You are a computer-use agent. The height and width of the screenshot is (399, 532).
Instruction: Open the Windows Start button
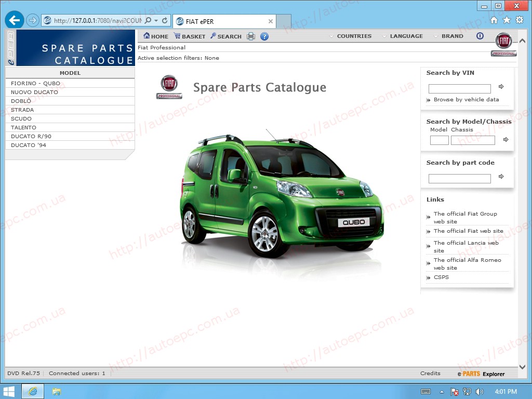pos(8,392)
